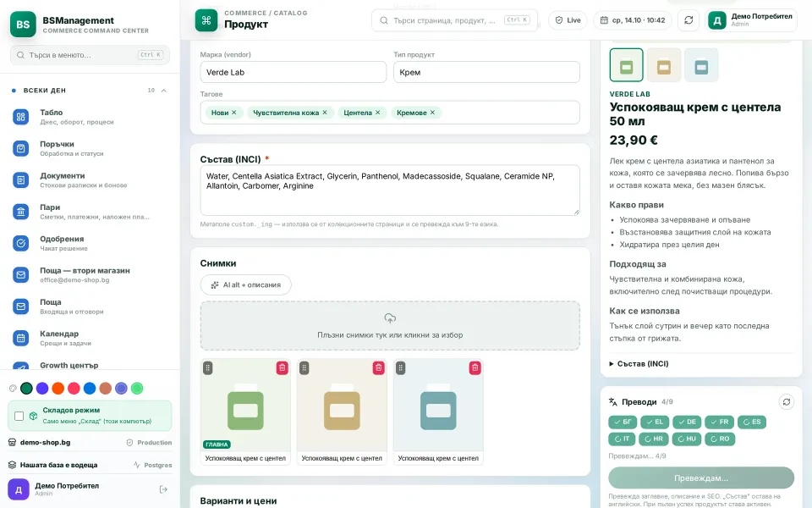Image resolution: width=812 pixels, height=508 pixels.
Task: Remove the Чувствителна кожа tag
Action: 325,113
